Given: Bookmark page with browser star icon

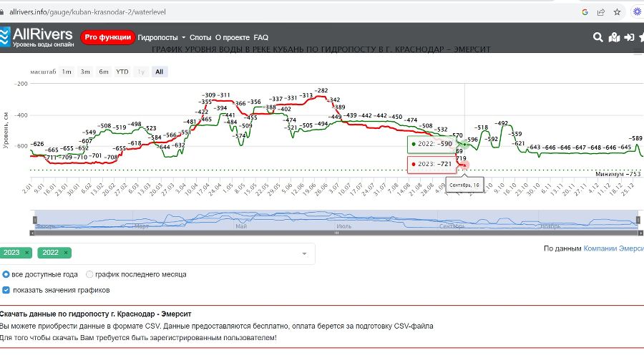Looking at the screenshot, I should (x=617, y=11).
